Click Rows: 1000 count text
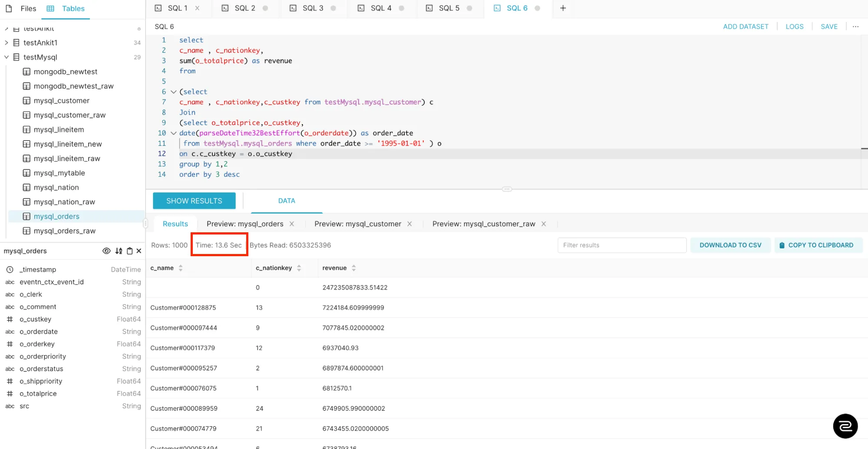Image resolution: width=868 pixels, height=449 pixels. coord(169,245)
